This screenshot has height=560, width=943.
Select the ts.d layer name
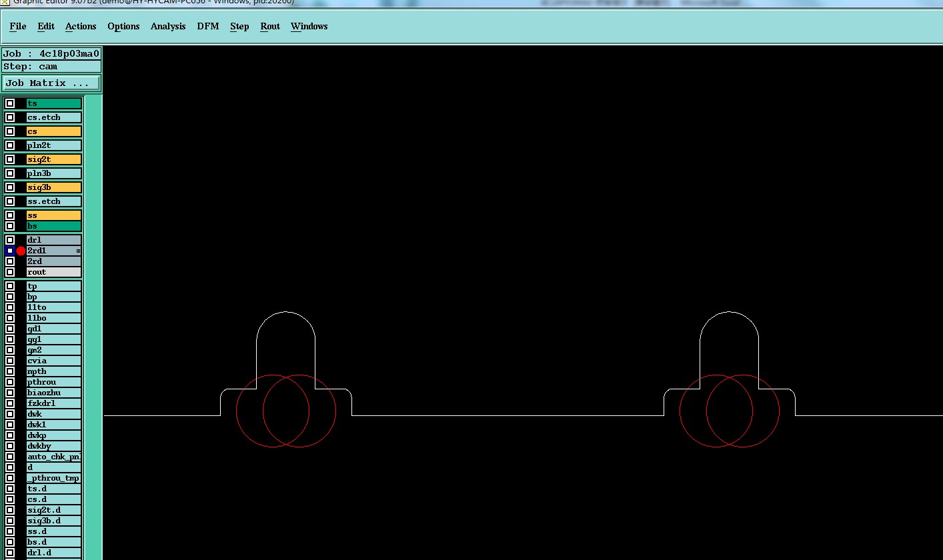[x=53, y=489]
